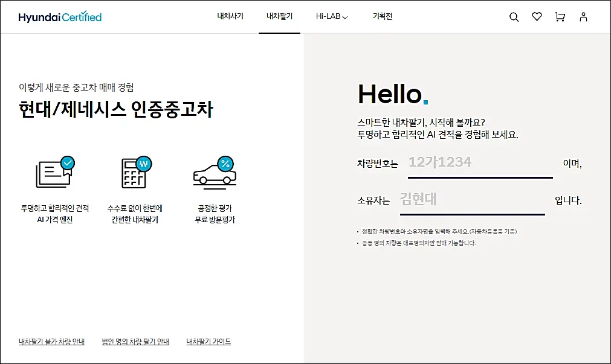Open the shopping cart icon
Image resolution: width=611 pixels, height=364 pixels.
(559, 17)
